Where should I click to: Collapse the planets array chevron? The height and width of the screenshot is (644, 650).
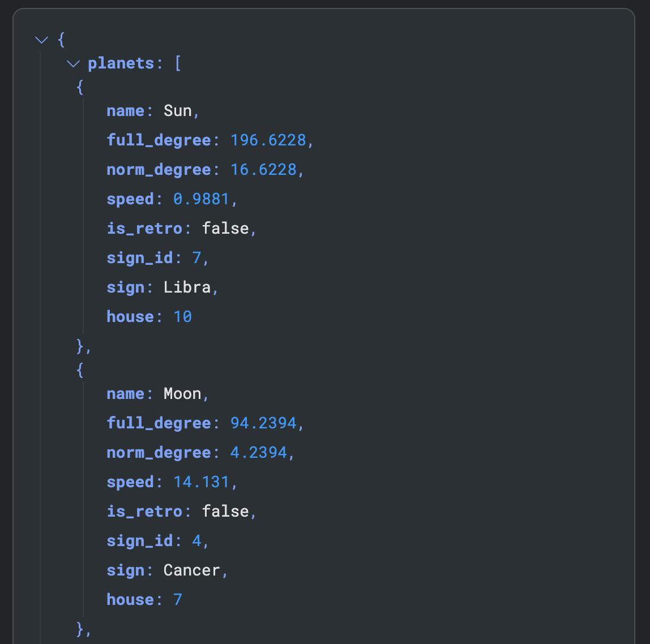[73, 63]
